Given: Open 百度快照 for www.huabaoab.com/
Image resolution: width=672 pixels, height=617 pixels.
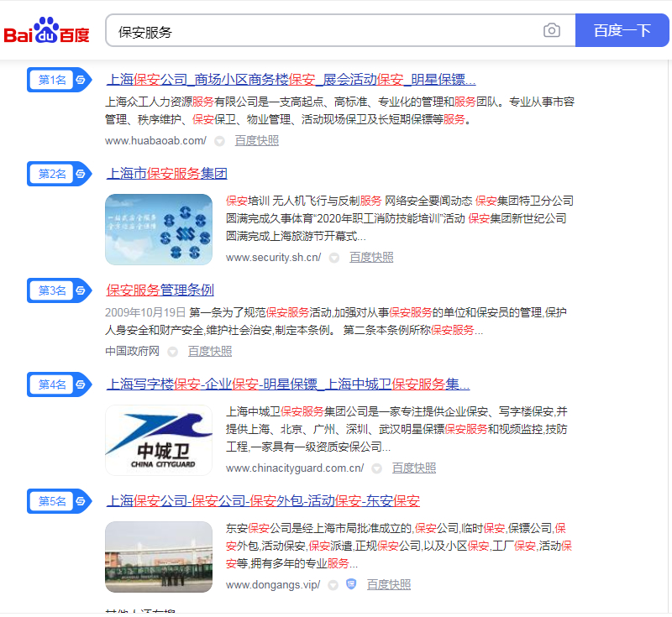Looking at the screenshot, I should [x=257, y=141].
